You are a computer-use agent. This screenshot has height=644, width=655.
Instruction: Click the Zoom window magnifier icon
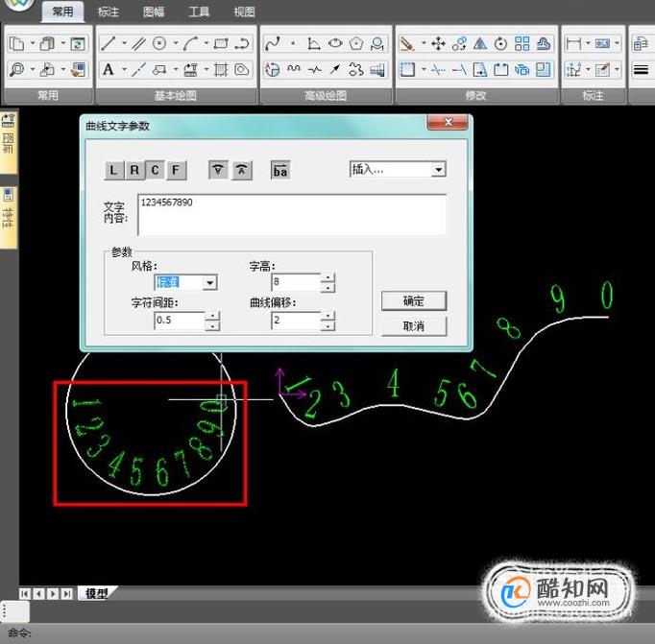point(16,69)
